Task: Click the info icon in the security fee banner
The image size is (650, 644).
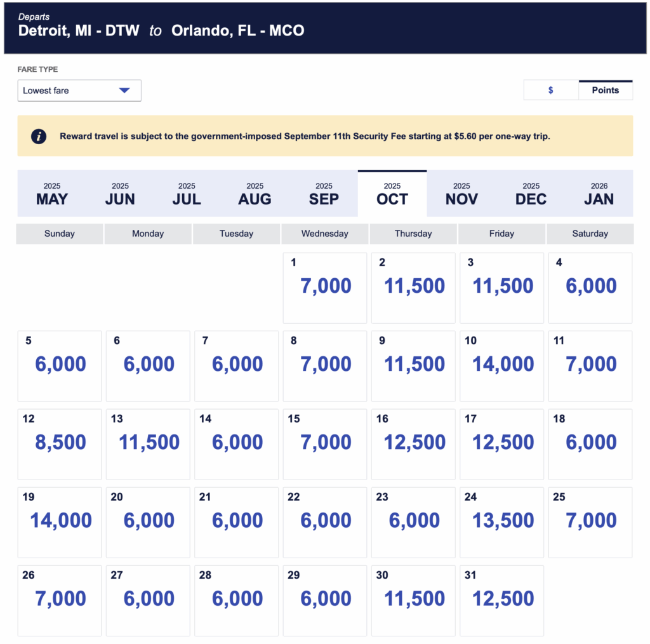Action: tap(39, 136)
